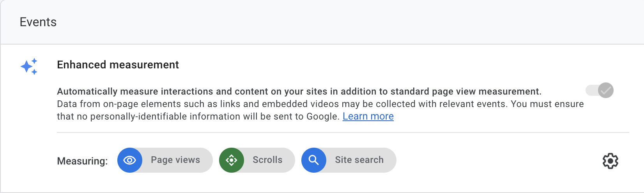Click the Site search magnifier icon

tap(314, 160)
